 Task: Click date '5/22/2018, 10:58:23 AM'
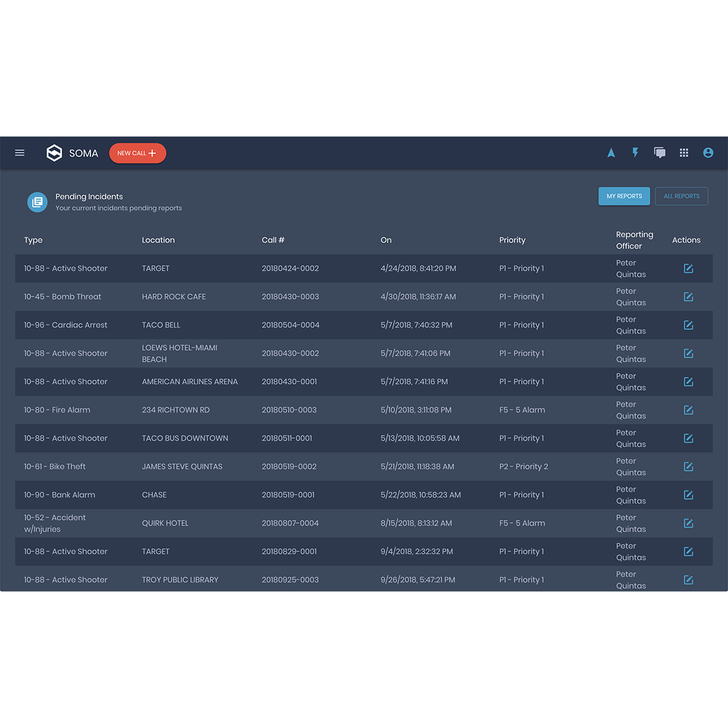[420, 495]
